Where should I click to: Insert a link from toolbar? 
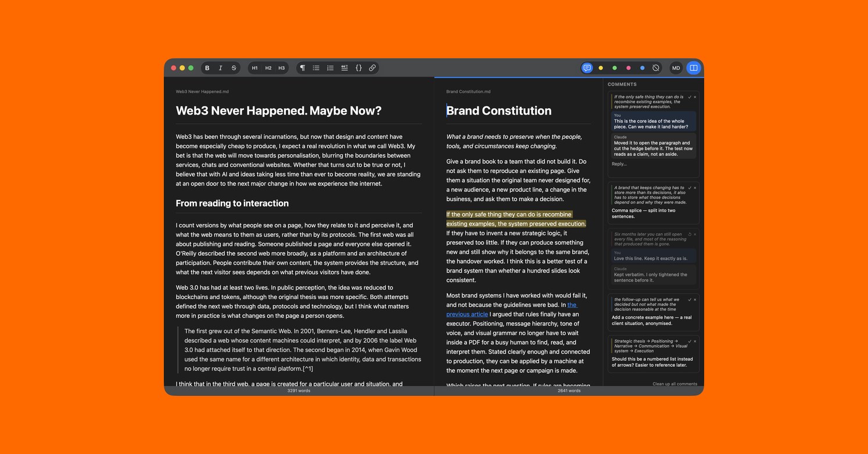point(372,68)
